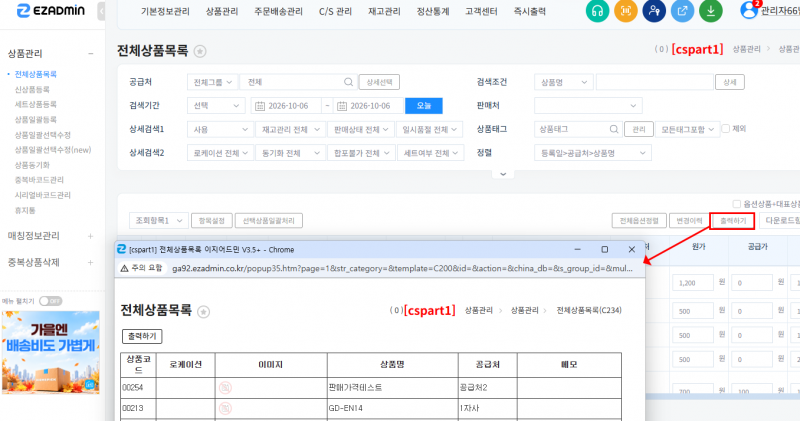Click 전체옵션정렬 button
This screenshot has height=421, width=800.
pyautogui.click(x=639, y=220)
